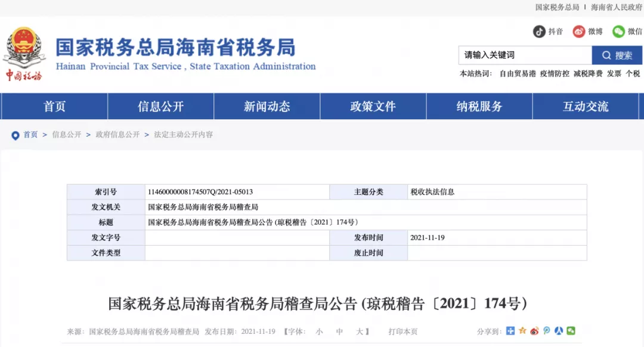The image size is (644, 347).
Task: Click the Douyin (抖音) icon in header
Action: point(538,31)
